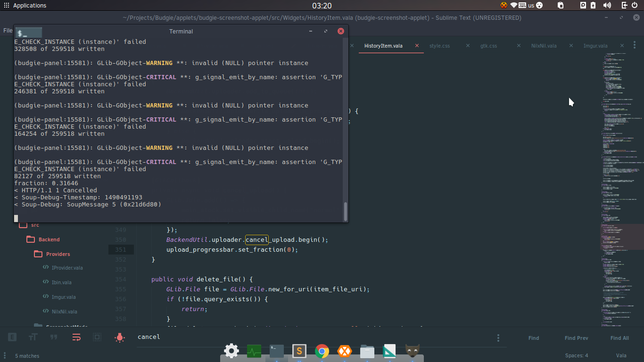The width and height of the screenshot is (644, 362).
Task: Switch to the Imgur.vala tab
Action: 595,46
